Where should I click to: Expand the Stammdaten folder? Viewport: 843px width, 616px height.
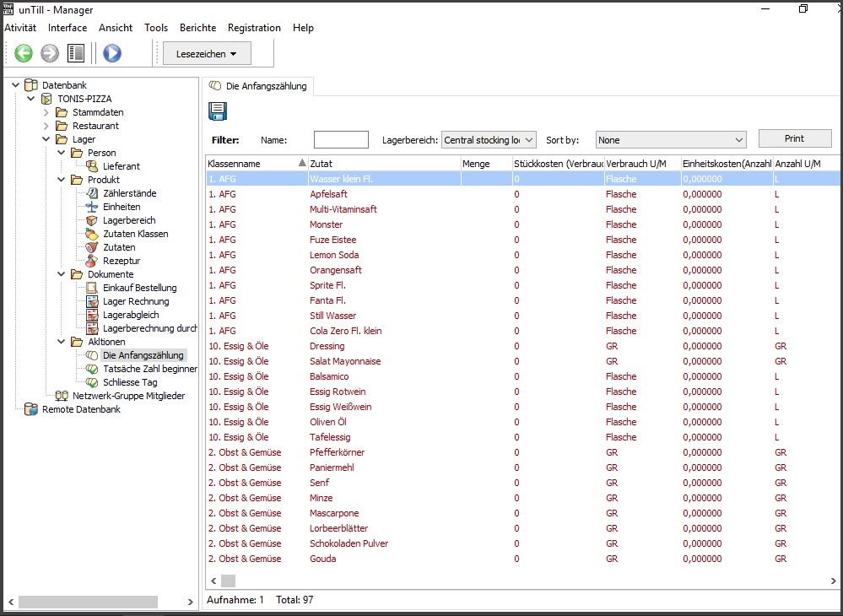pyautogui.click(x=46, y=112)
